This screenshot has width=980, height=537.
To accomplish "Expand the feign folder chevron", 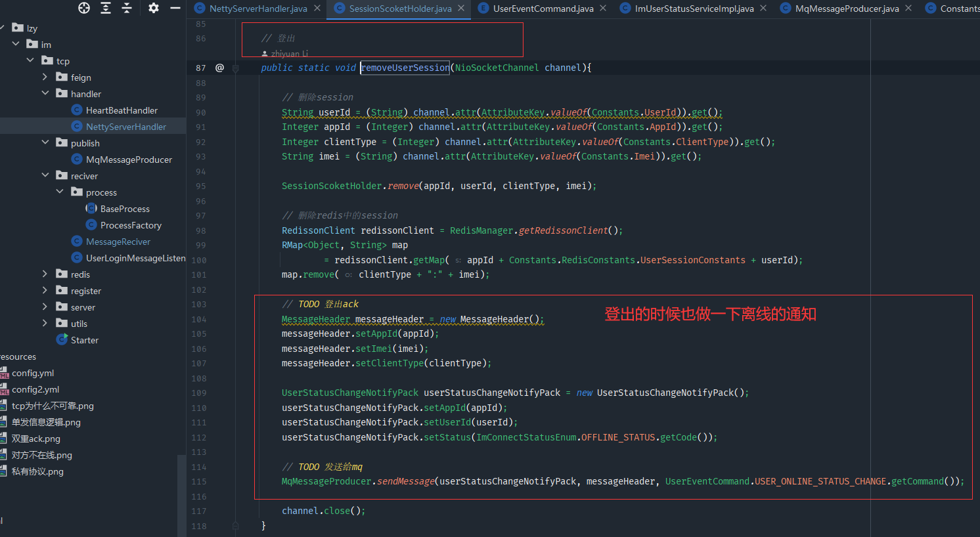I will tap(45, 77).
